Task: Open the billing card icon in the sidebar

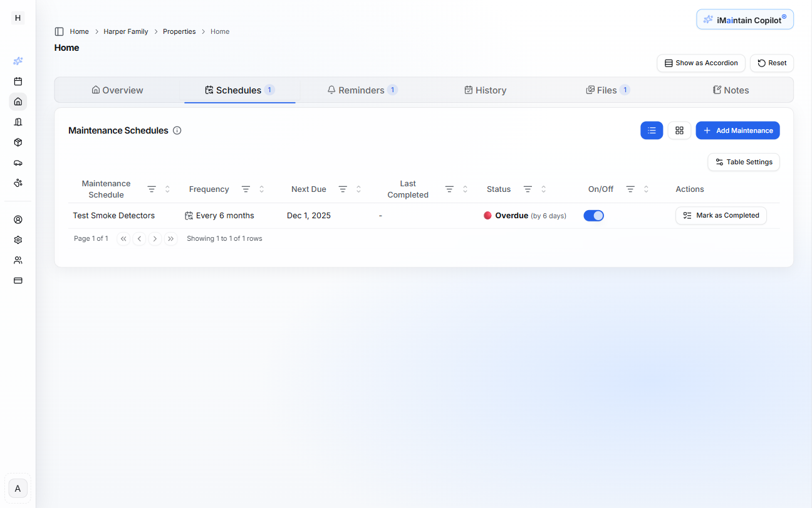Action: 18,280
